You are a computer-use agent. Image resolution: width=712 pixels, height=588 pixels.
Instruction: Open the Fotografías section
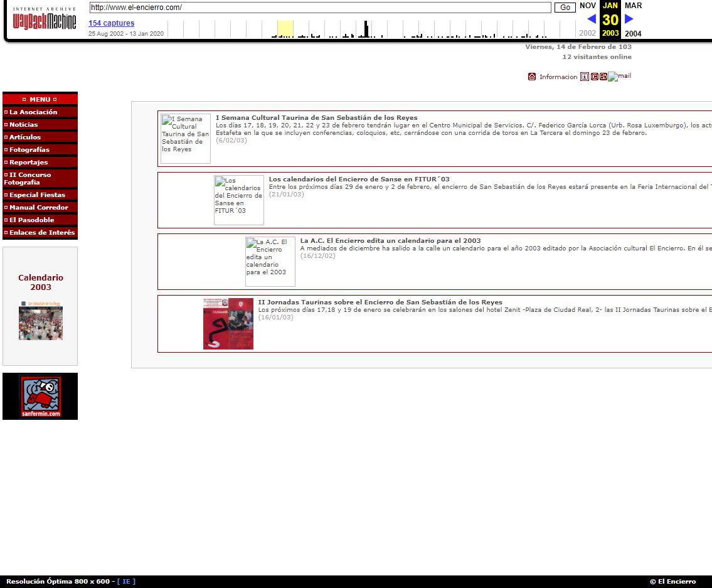(29, 149)
